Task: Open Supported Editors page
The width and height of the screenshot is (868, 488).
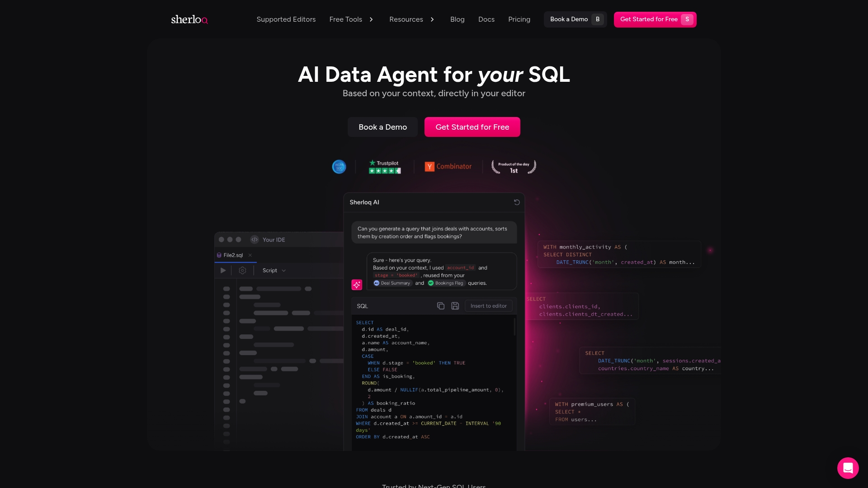Action: [286, 19]
